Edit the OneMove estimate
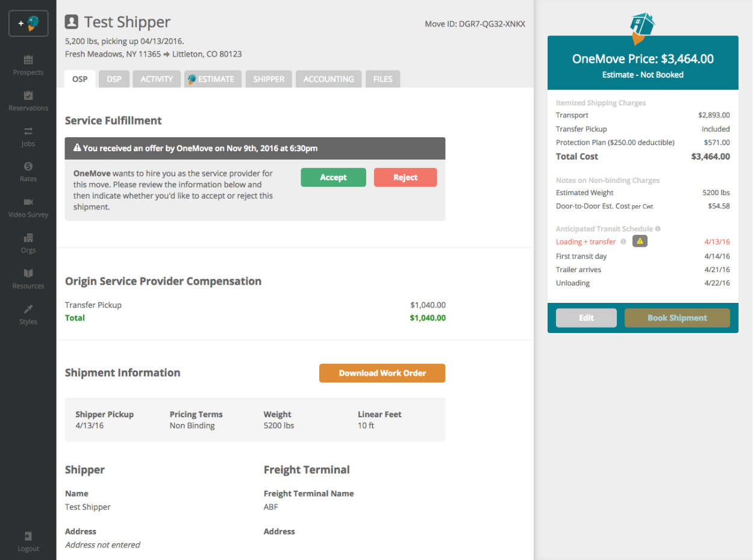 (586, 318)
